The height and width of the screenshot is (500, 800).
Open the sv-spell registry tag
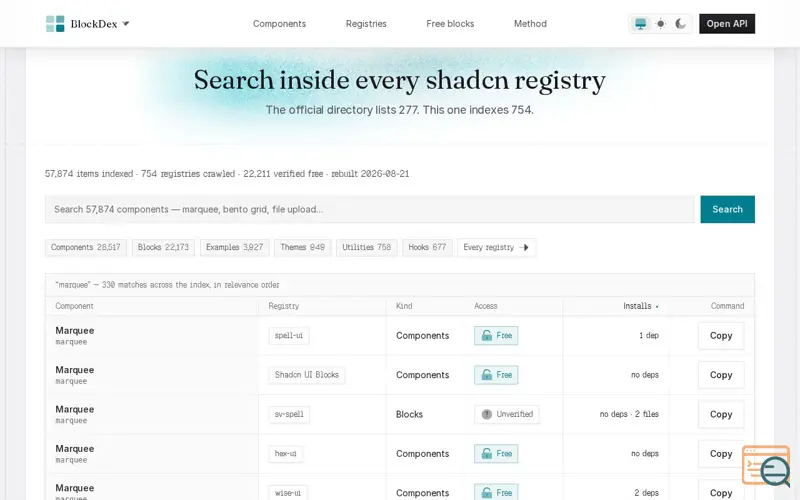pyautogui.click(x=289, y=414)
